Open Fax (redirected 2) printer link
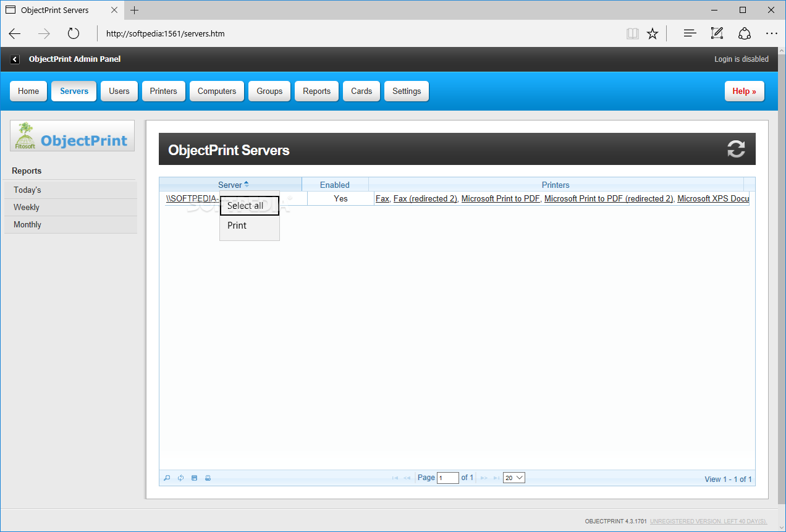786x532 pixels. (425, 198)
